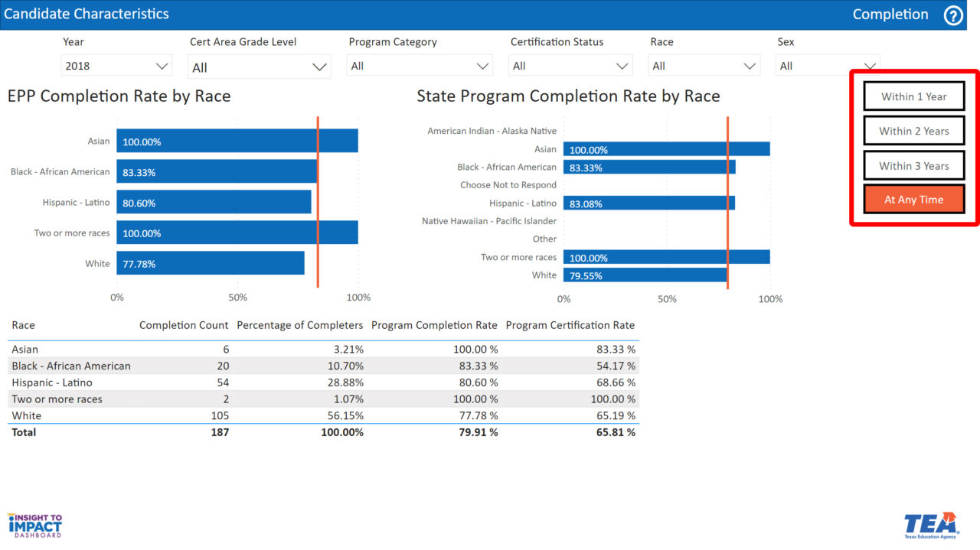Viewport: 980px width, 550px height.
Task: Select the Within 1 Year option
Action: 913,96
